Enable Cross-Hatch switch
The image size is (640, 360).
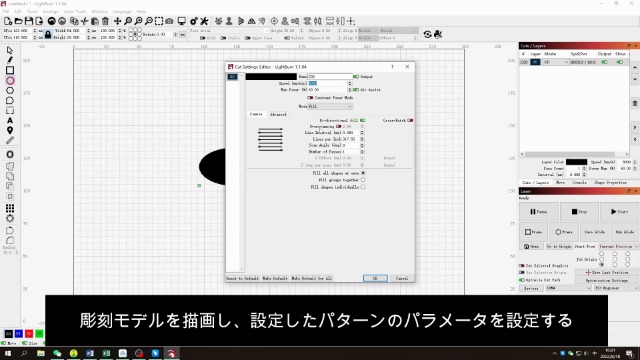[x=410, y=120]
